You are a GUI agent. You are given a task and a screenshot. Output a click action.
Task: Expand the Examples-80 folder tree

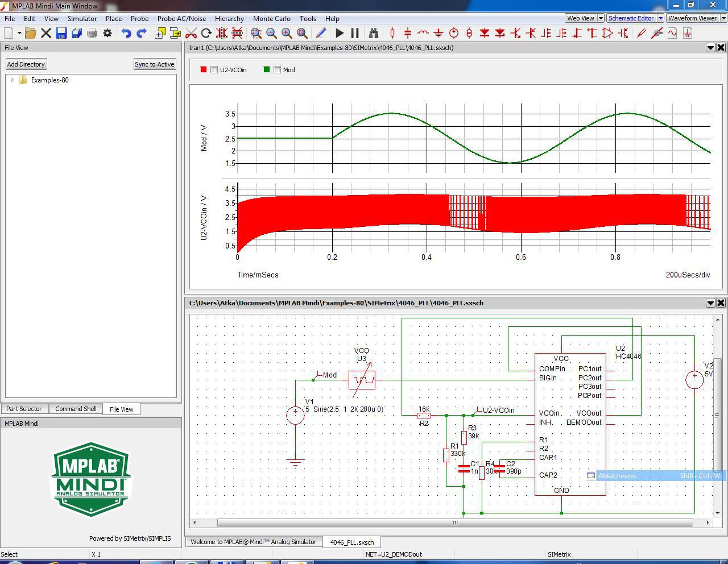(12, 80)
